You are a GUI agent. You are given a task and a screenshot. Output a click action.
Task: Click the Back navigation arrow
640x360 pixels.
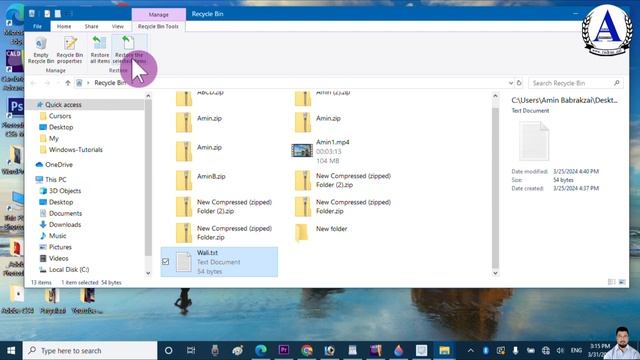point(33,83)
